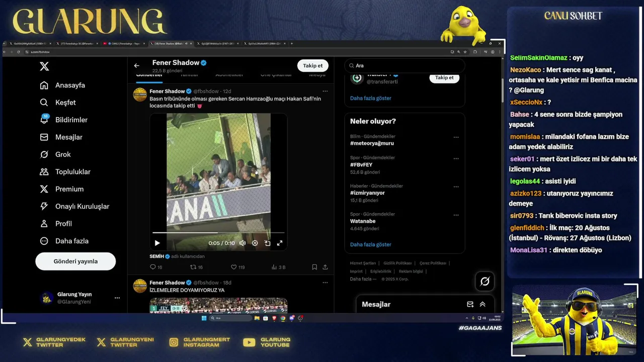The width and height of the screenshot is (644, 362).
Task: Switch to CANLI Fenerbahçe YouTube tab
Action: click(124, 44)
